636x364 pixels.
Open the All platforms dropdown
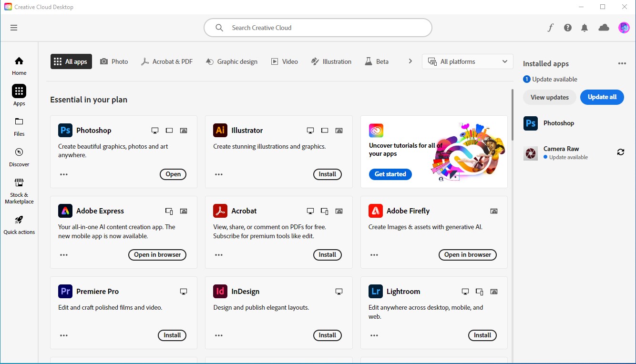[468, 61]
